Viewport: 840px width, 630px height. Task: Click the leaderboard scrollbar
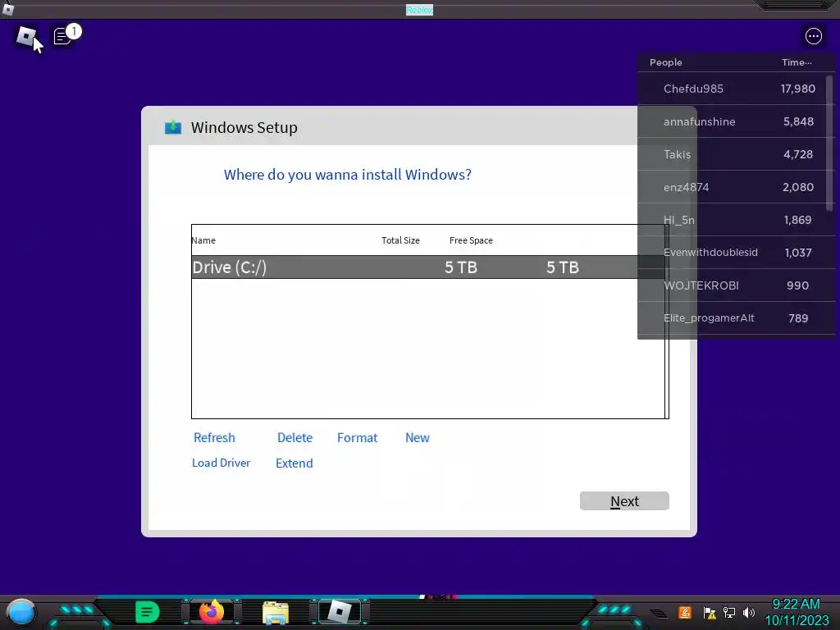coord(829,143)
